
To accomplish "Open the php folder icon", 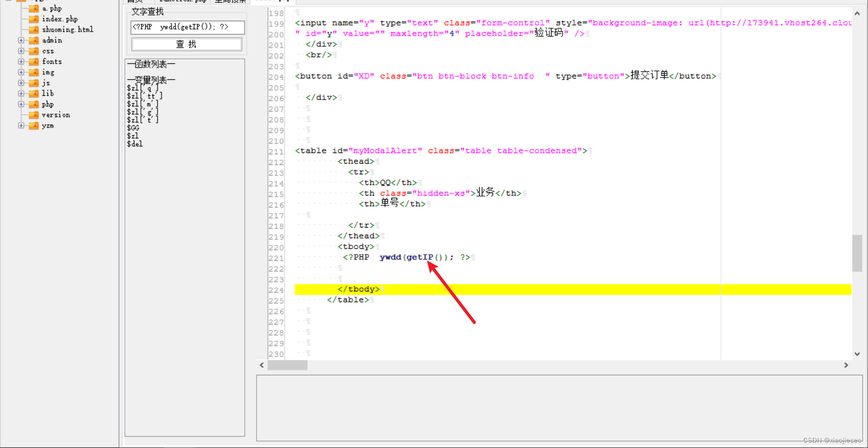I will [x=33, y=104].
